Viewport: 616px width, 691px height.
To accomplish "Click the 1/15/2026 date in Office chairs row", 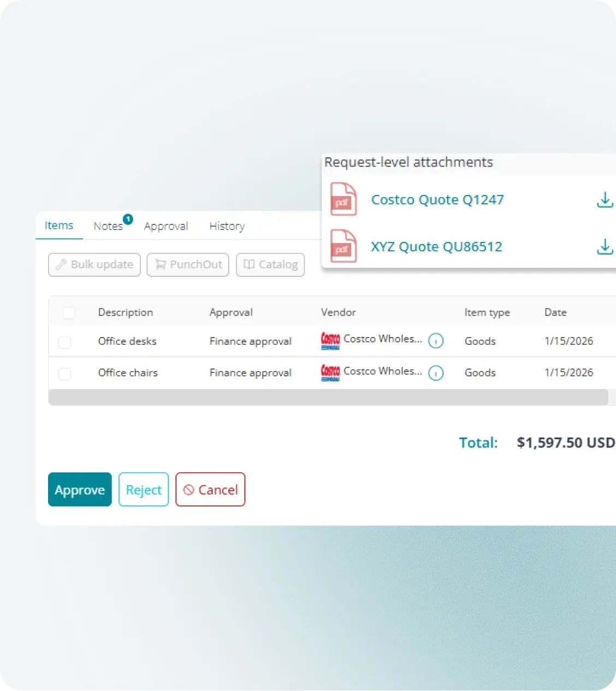I will (x=568, y=373).
